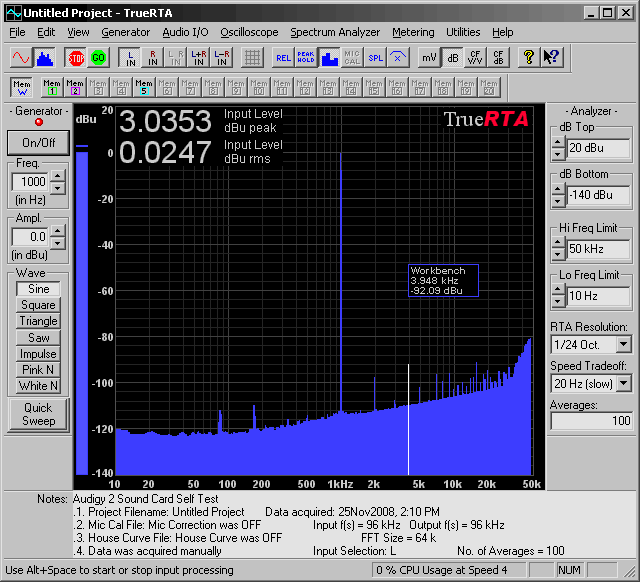Image resolution: width=640 pixels, height=582 pixels.
Task: Click the SPL toolbar icon
Action: pos(375,57)
